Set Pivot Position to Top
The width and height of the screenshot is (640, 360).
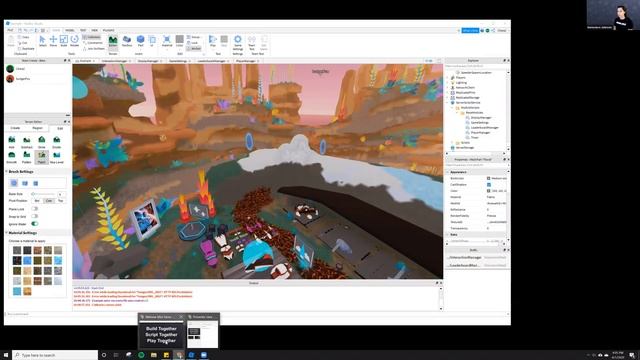coord(60,201)
